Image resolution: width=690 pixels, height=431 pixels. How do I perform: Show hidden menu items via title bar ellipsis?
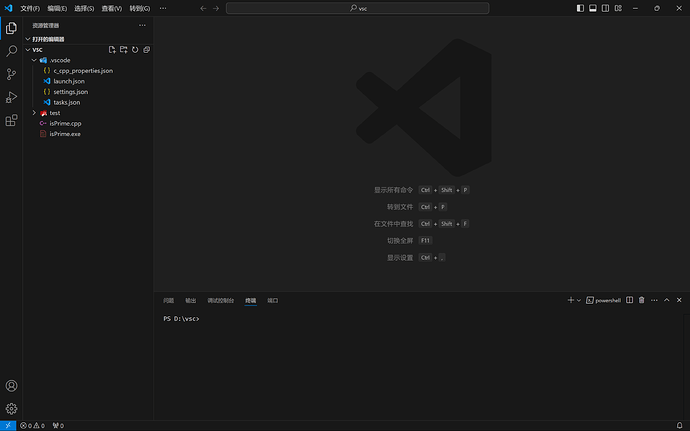coord(163,8)
